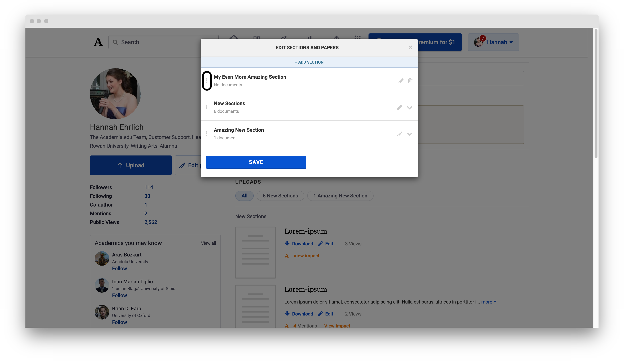Screen dimensions: 624x364
Task: Open the first Lorem-ipsum paper title
Action: pos(306,231)
